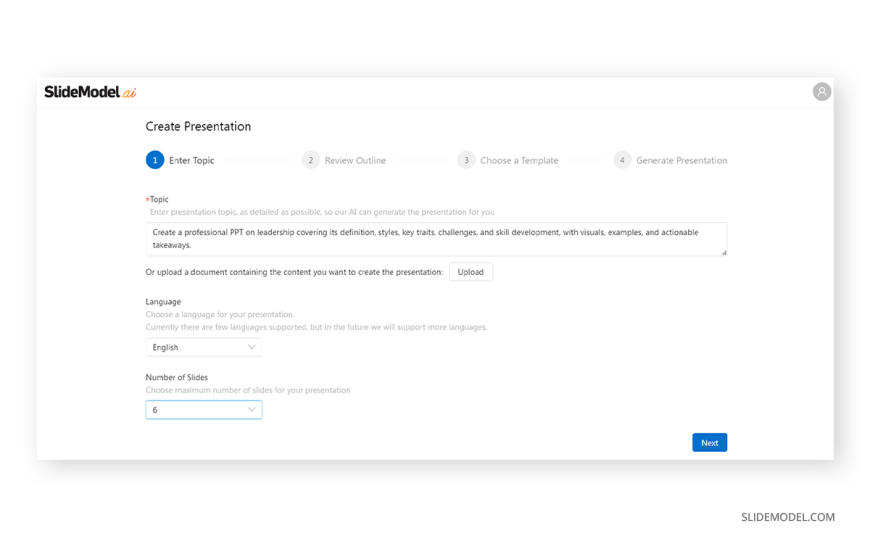This screenshot has width=870, height=539.
Task: Click the step 3 circle icon
Action: [x=466, y=160]
